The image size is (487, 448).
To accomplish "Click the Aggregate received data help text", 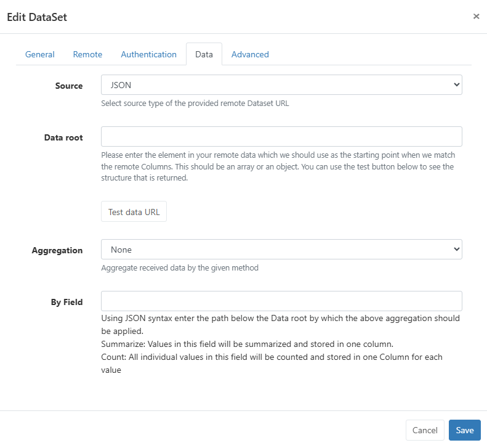I will 180,268.
